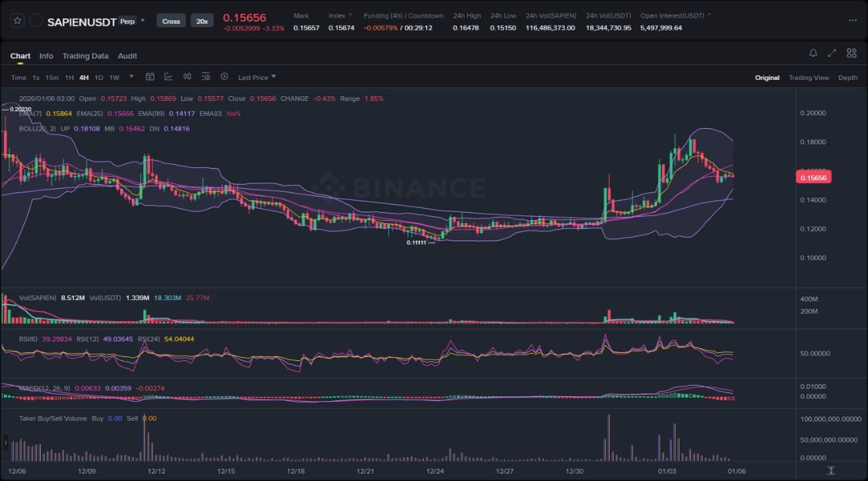
Task: Switch to Trading View chart
Action: coord(809,78)
